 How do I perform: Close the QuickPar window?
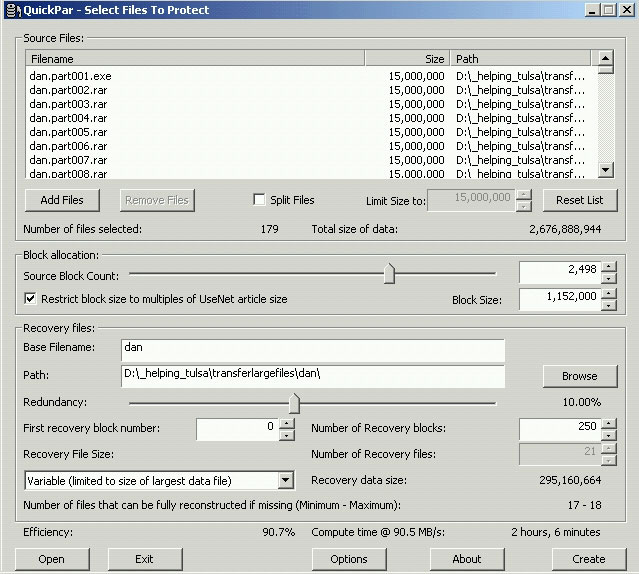(x=626, y=10)
